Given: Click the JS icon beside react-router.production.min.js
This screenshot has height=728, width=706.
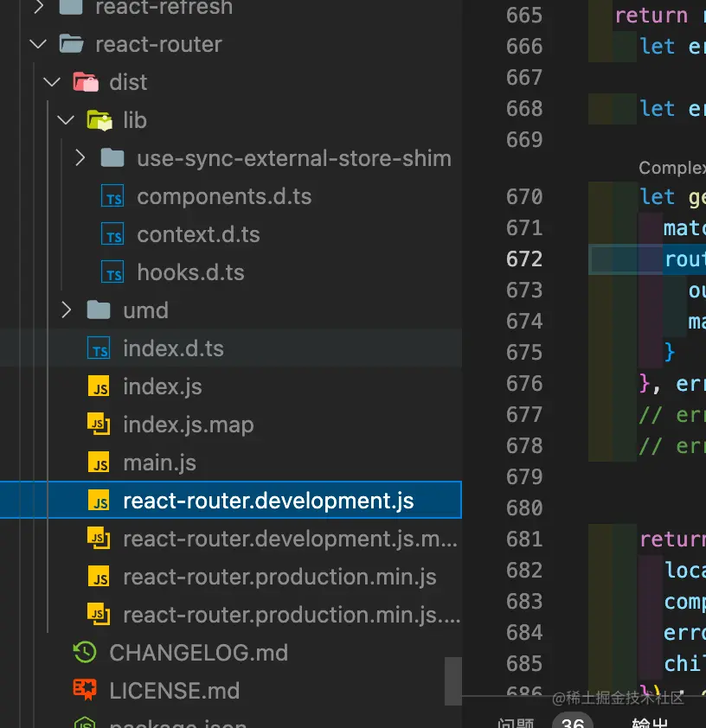Looking at the screenshot, I should (99, 577).
